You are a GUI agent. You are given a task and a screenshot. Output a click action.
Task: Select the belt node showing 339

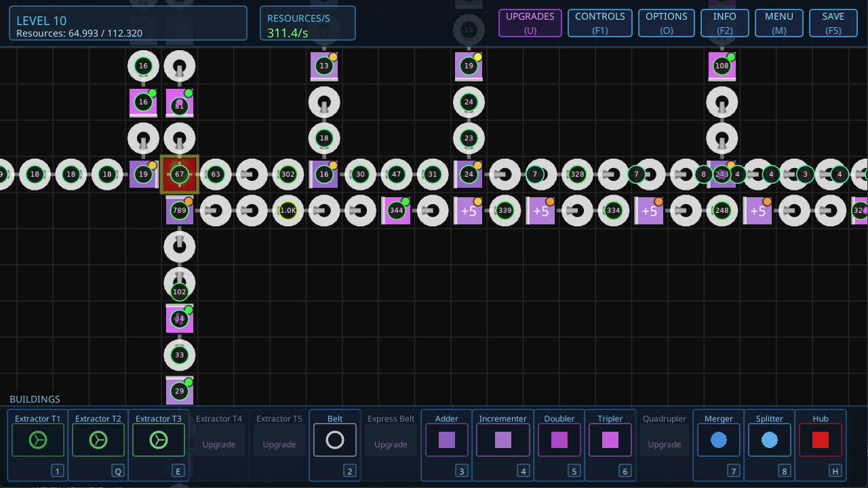tap(505, 210)
